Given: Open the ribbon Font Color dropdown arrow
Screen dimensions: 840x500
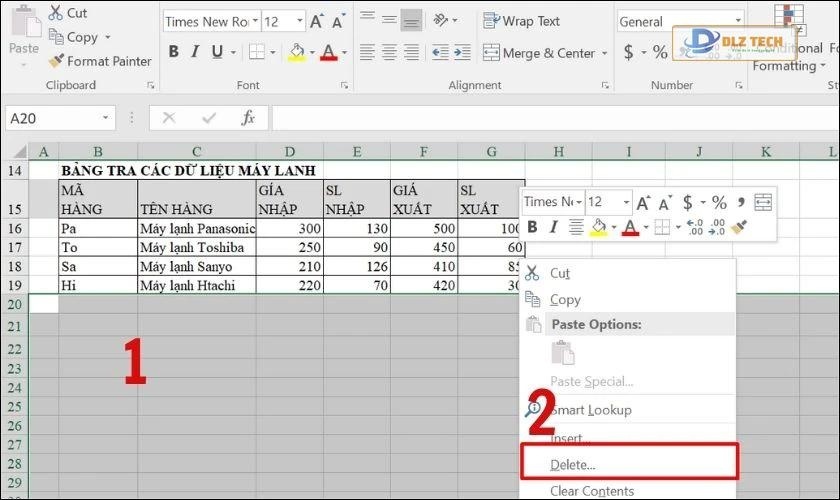Looking at the screenshot, I should [344, 53].
